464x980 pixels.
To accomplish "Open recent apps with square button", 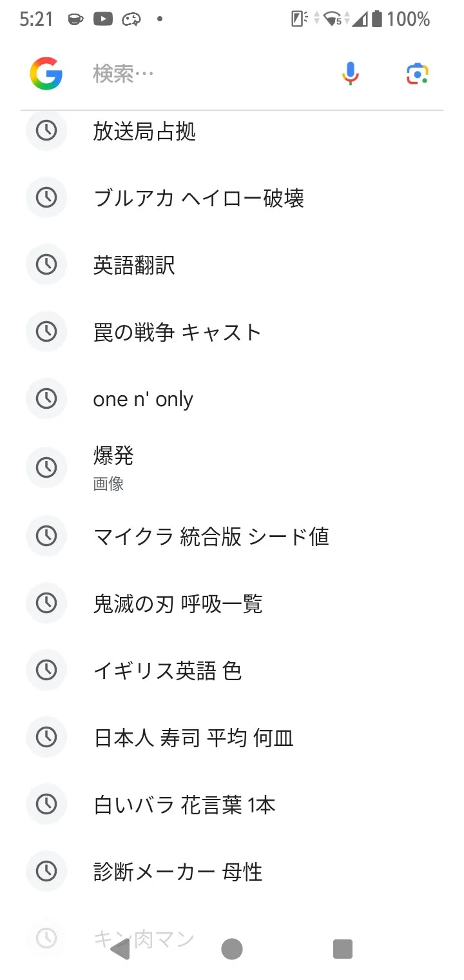I will coord(342,949).
